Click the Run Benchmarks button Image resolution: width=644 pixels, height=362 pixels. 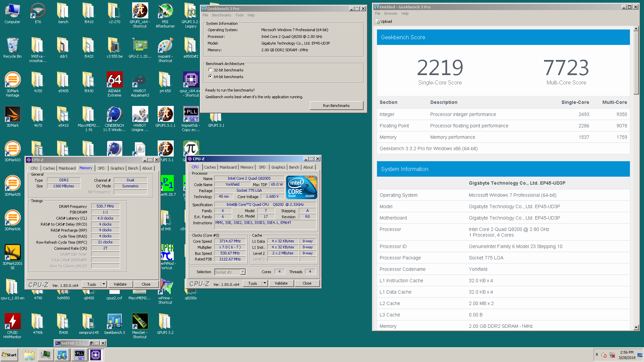(x=336, y=106)
